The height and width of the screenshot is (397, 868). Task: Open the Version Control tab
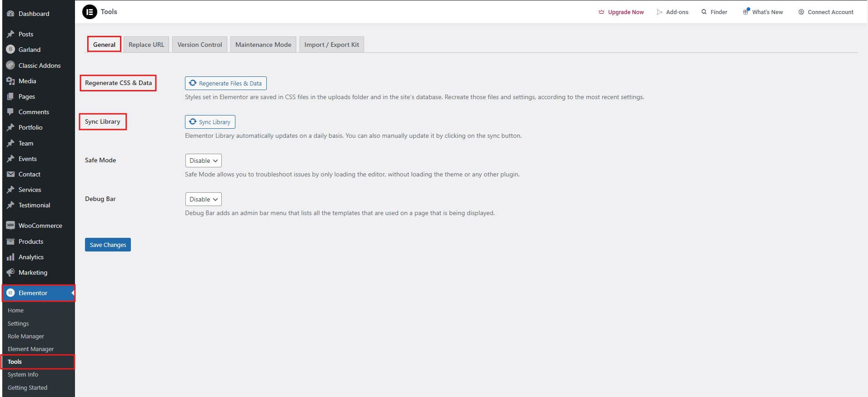click(x=200, y=45)
